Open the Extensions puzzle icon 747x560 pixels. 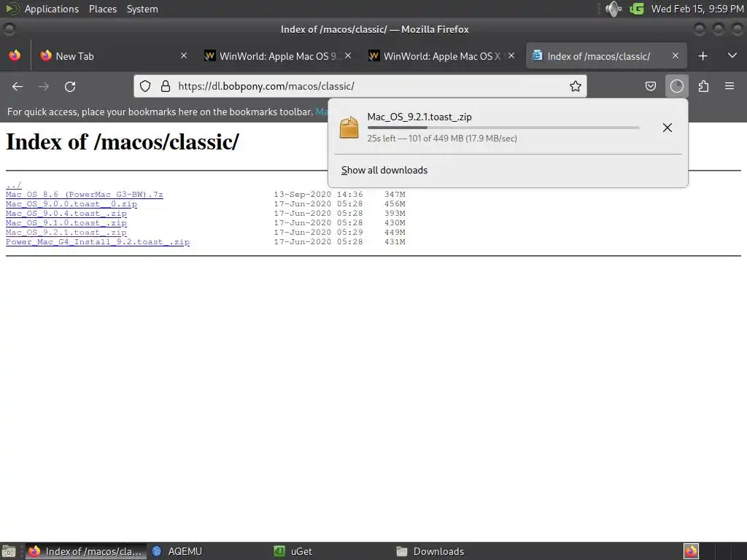(x=703, y=86)
